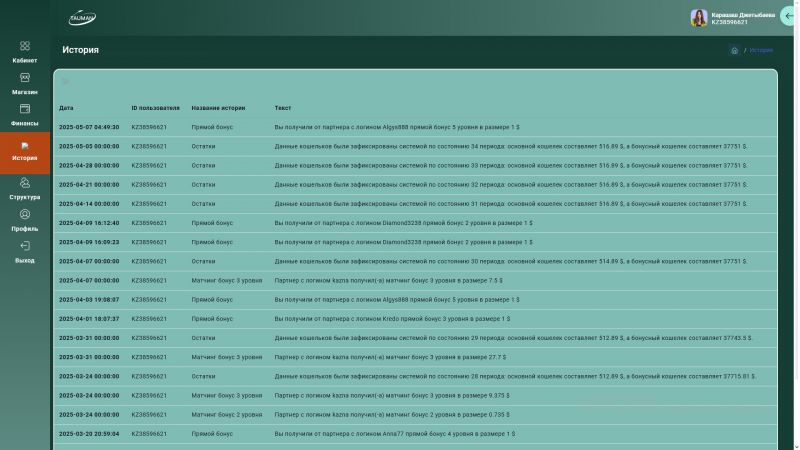
Task: Sort by Дата column header
Action: [66, 108]
